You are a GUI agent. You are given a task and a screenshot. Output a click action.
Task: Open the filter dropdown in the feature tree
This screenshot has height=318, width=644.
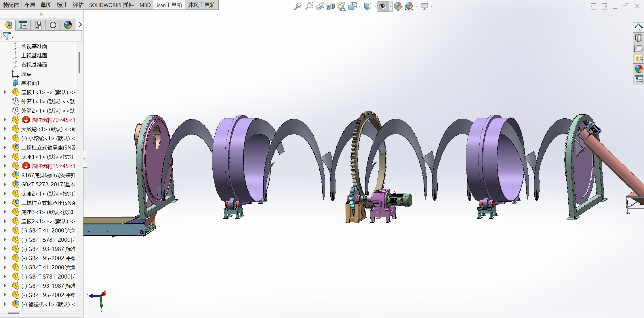(x=8, y=36)
